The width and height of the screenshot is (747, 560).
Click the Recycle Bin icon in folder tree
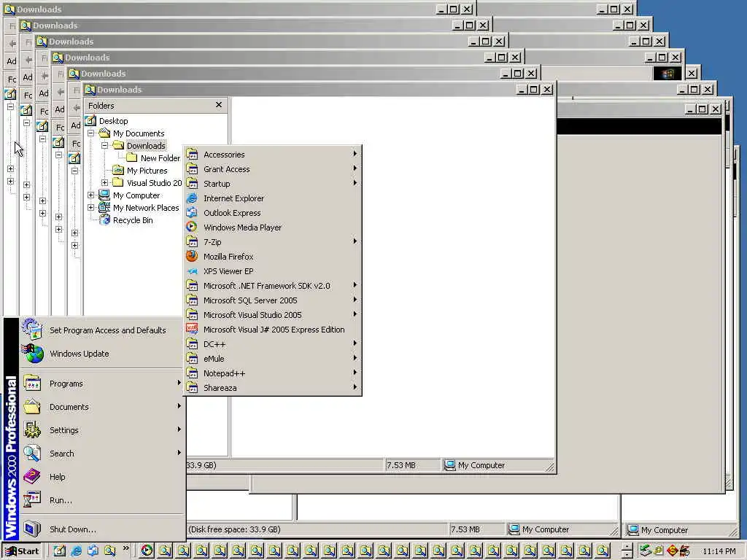pyautogui.click(x=105, y=220)
